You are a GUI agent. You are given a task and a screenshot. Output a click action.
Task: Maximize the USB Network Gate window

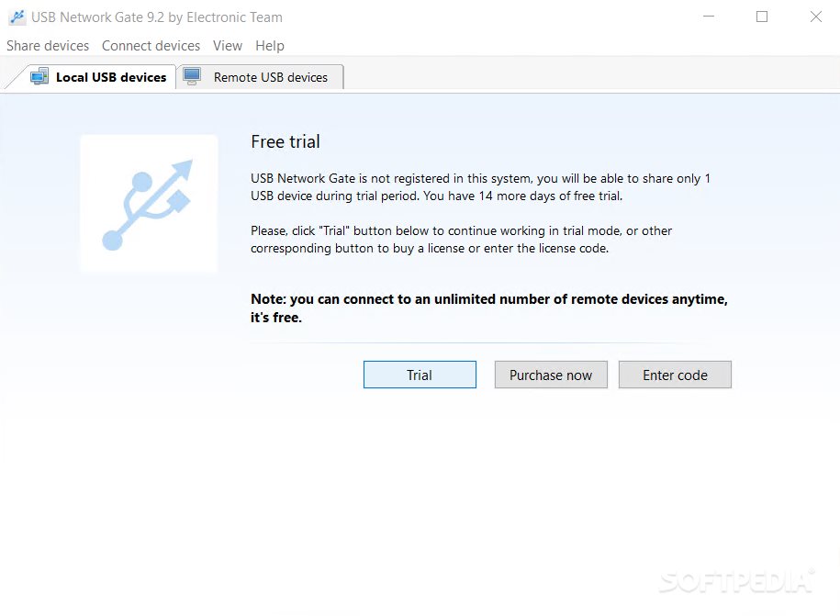[x=762, y=17]
